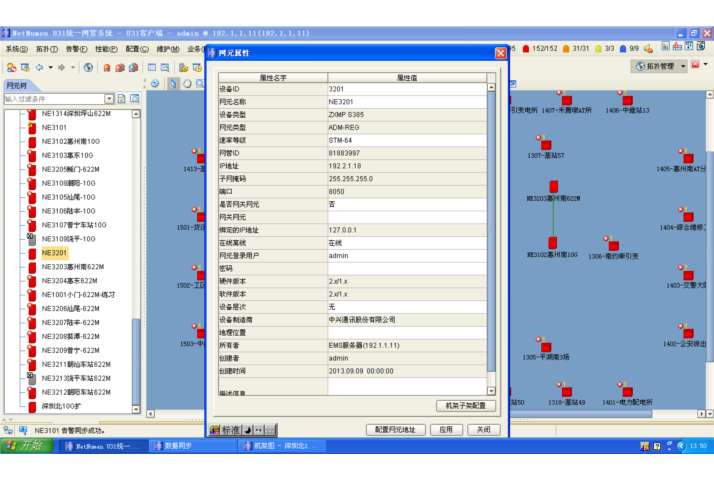
Task: Select NE3201 in the NE tree
Action: pyautogui.click(x=54, y=253)
